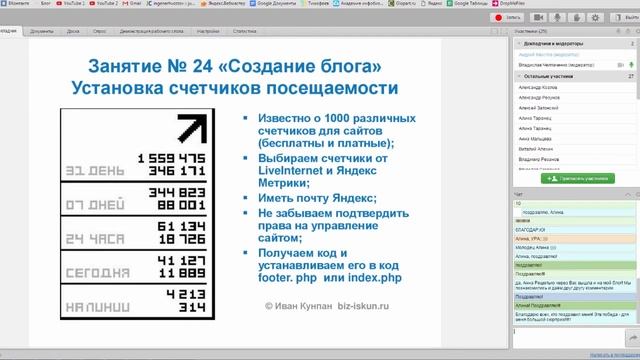
Task: Select participant Александр Козлов
Action: tap(538, 87)
